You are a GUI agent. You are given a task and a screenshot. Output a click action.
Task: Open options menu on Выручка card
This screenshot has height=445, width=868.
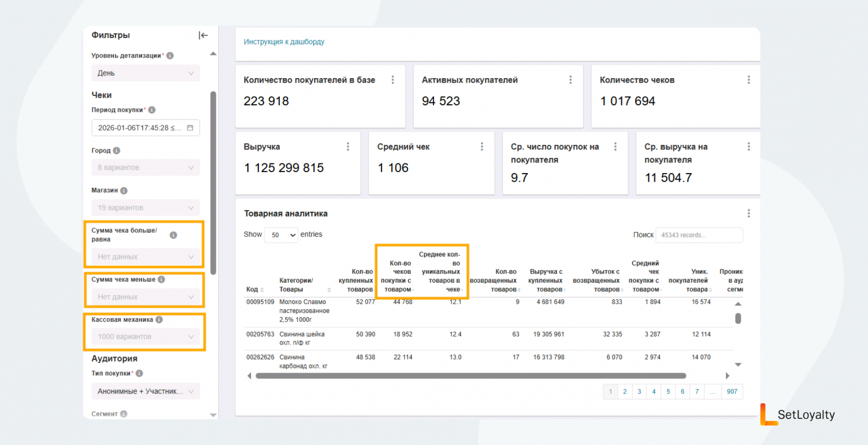(348, 147)
